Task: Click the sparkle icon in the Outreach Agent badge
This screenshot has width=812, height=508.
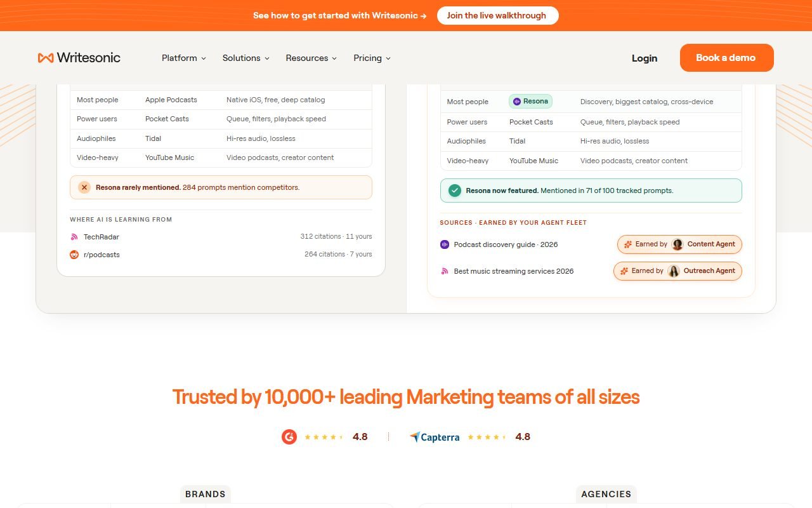Action: (624, 271)
